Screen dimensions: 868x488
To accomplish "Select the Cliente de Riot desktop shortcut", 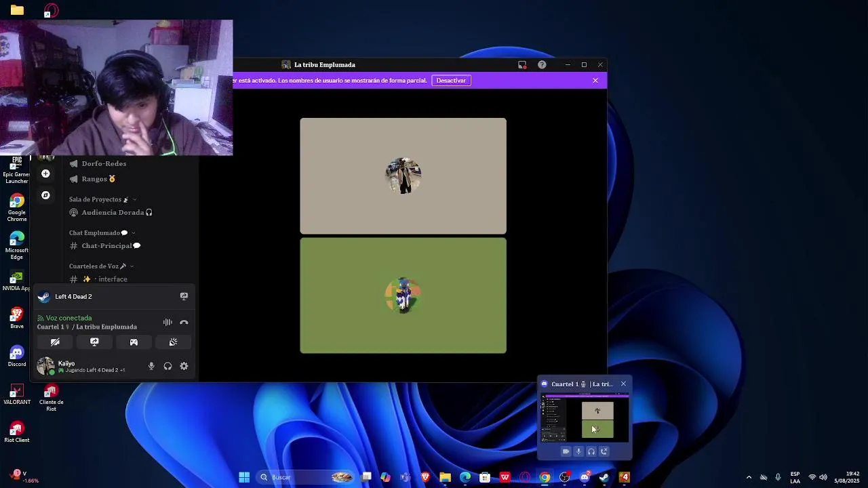I will [x=51, y=398].
